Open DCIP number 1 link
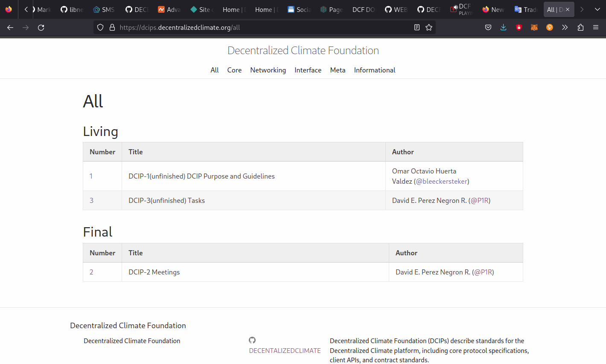 (91, 176)
